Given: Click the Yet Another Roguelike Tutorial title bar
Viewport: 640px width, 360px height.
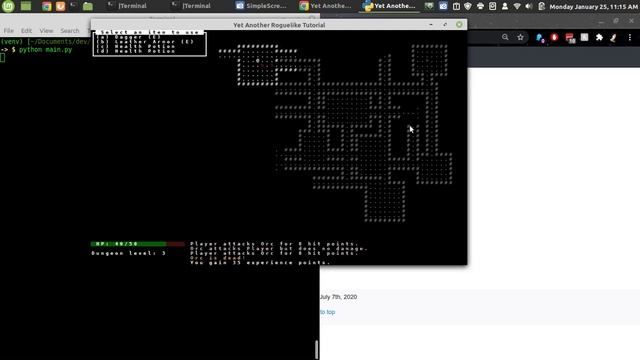Looking at the screenshot, I should coord(279,25).
